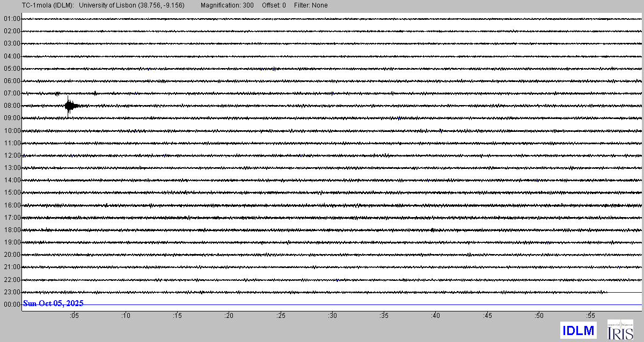644x342 pixels.
Task: Click the 00:00 hour label
Action: pyautogui.click(x=11, y=304)
